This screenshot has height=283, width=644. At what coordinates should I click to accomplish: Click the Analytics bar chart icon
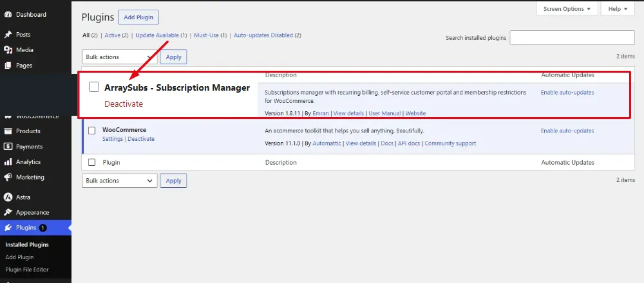tap(8, 161)
